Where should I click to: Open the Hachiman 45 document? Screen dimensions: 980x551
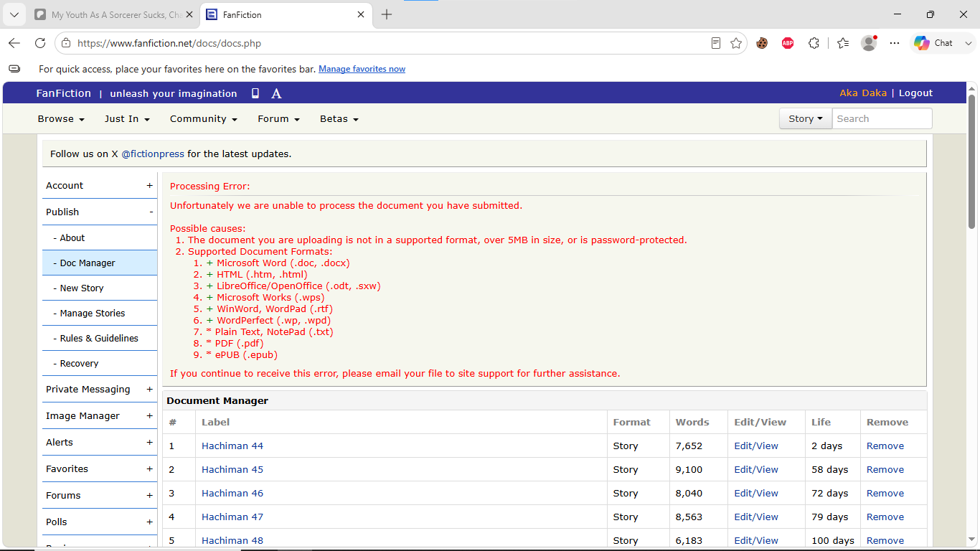click(232, 470)
